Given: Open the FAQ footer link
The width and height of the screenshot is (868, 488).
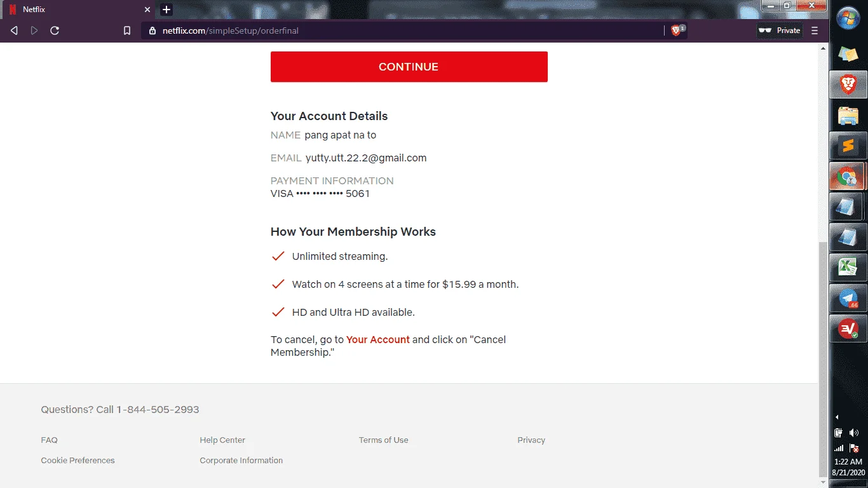Looking at the screenshot, I should click(x=49, y=440).
